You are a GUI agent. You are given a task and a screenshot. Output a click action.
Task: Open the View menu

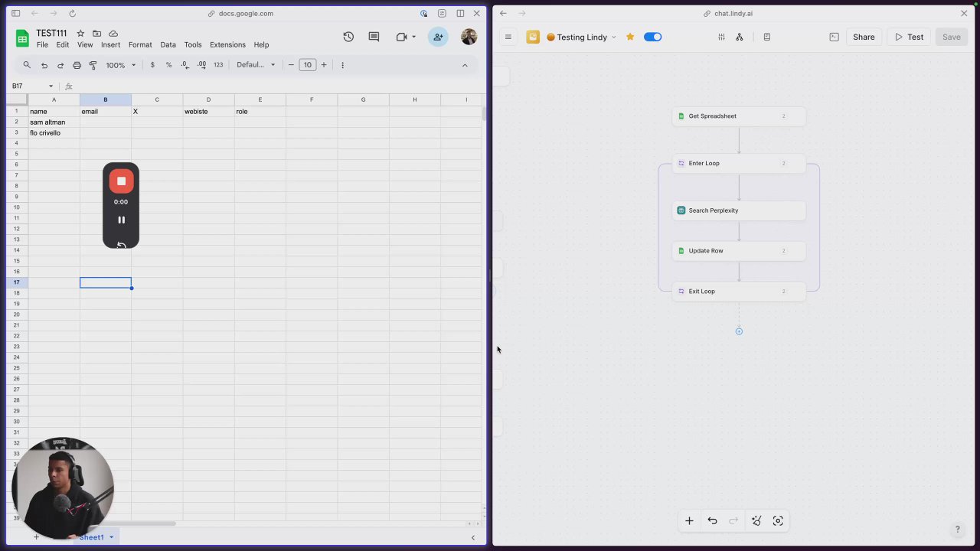pos(85,44)
